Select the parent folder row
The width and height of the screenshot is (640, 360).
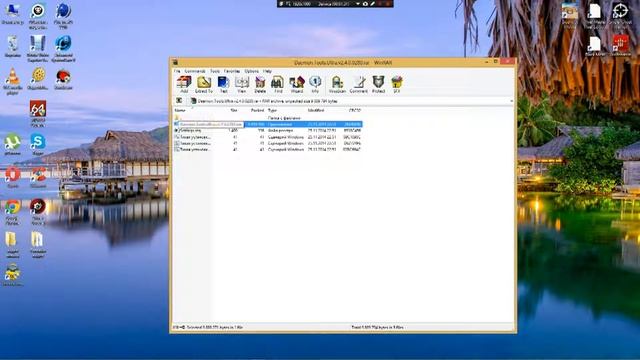tap(268, 118)
